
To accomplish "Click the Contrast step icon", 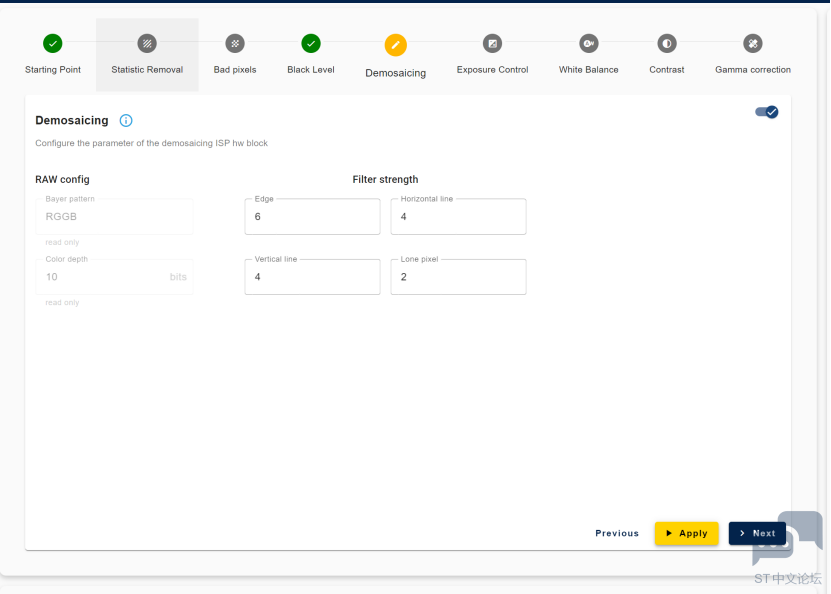I will click(667, 43).
